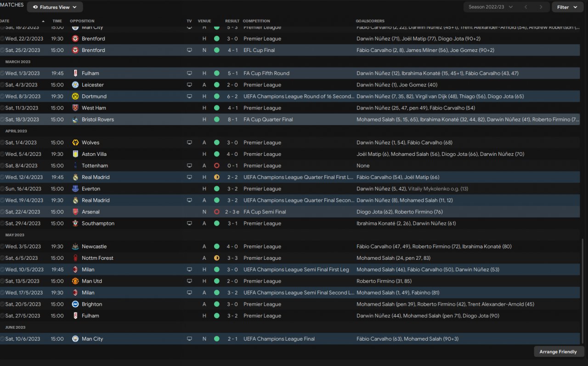Open the Bristol Rovers opposition link

98,120
